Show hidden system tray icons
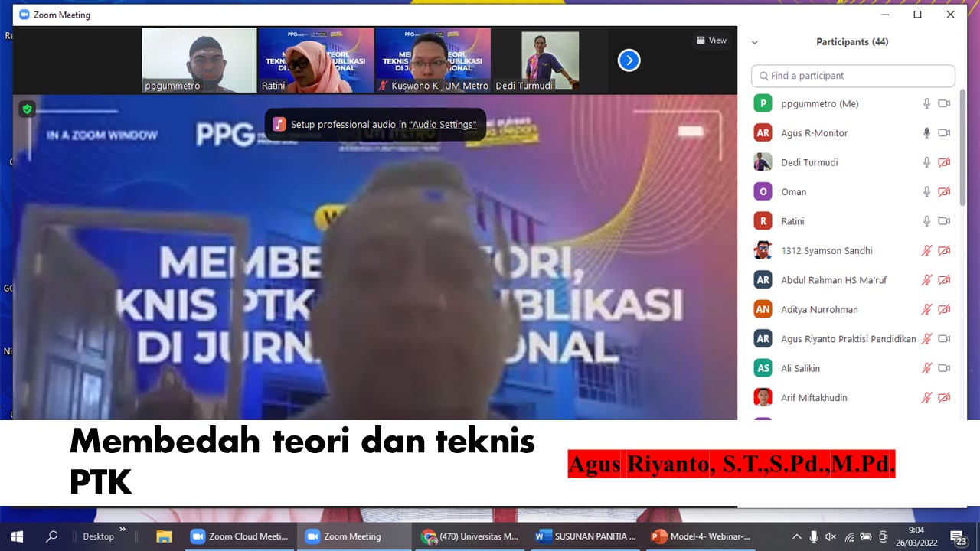This screenshot has height=551, width=980. pyautogui.click(x=797, y=536)
